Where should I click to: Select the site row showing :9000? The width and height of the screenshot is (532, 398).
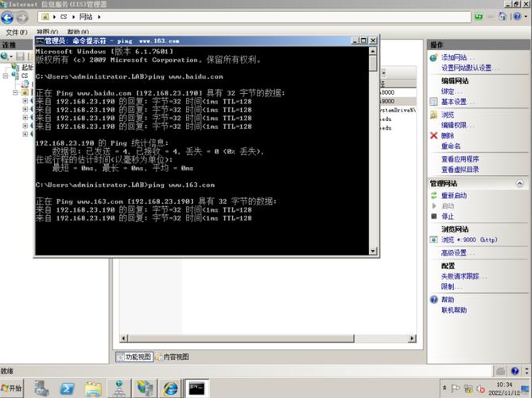pos(398,101)
